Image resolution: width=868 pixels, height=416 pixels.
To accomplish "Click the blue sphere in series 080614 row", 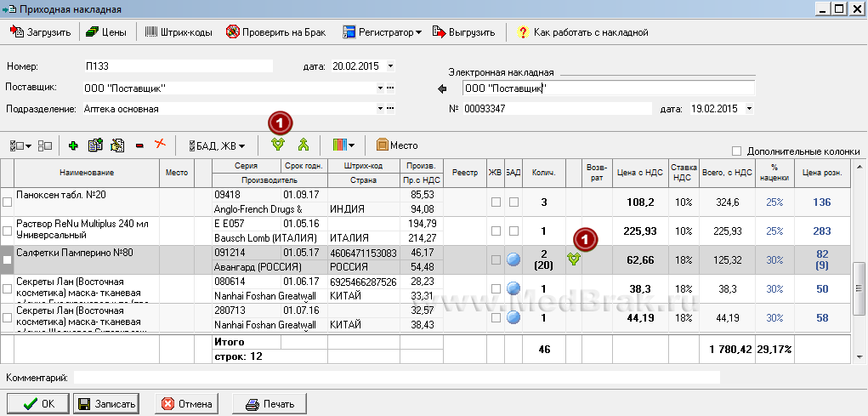I will click(x=513, y=288).
